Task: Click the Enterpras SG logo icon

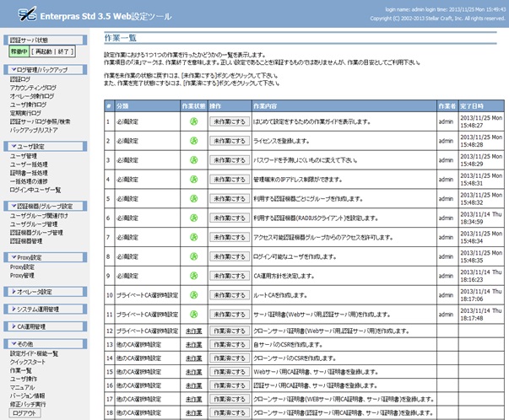Action: (27, 14)
